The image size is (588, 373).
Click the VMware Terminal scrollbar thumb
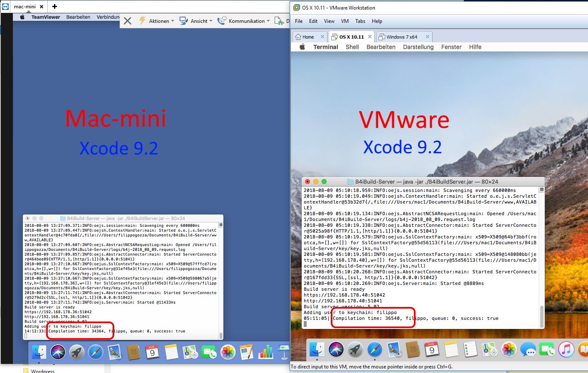(541, 316)
